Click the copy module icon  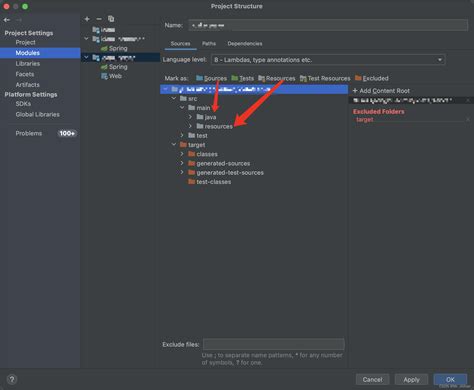(x=111, y=19)
